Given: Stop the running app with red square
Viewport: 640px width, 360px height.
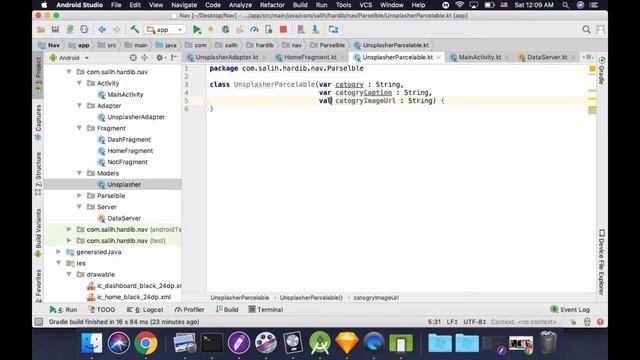Looking at the screenshot, I should pos(283,29).
